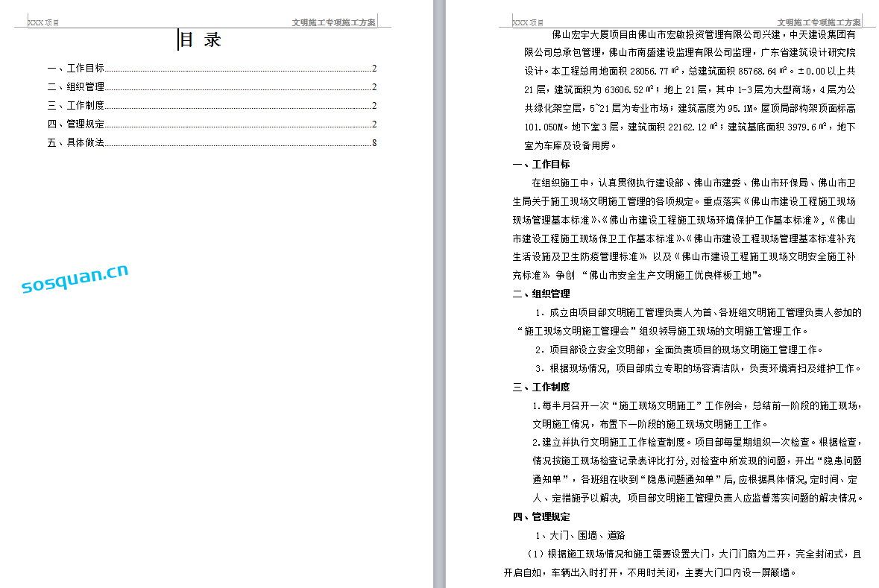Image resolution: width=879 pixels, height=588 pixels.
Task: Click the line starting 2、项目部设立安全文明部
Action: pos(678,350)
